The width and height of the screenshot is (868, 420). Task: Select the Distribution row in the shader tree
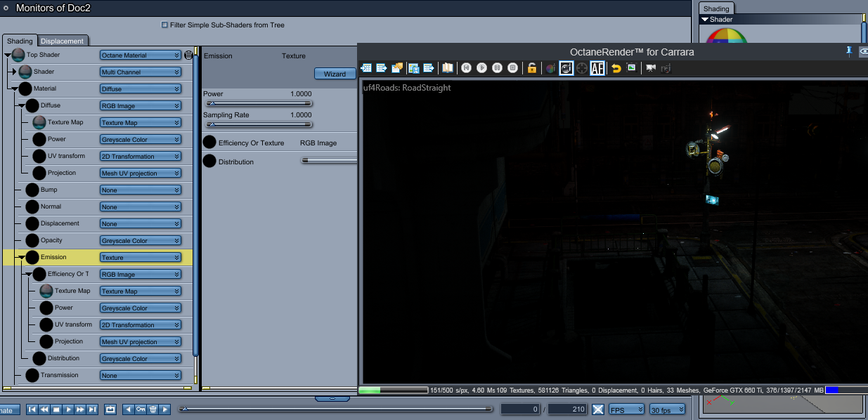click(x=97, y=358)
